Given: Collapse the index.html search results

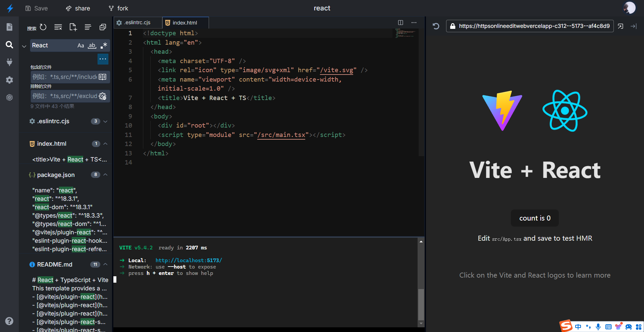Looking at the screenshot, I should tap(105, 144).
